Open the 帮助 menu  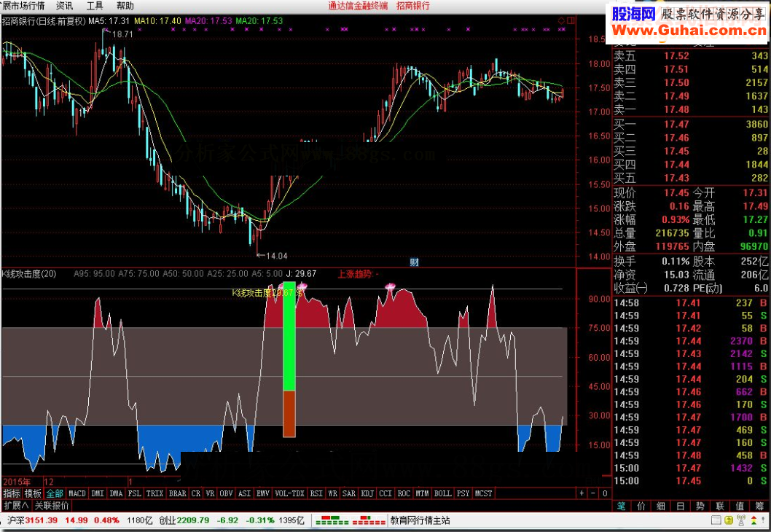[125, 6]
